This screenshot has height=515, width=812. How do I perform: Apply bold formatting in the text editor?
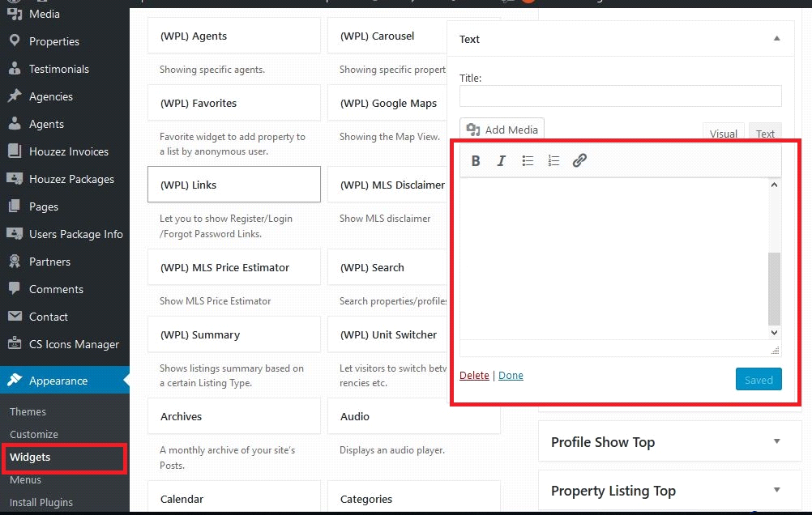click(476, 160)
